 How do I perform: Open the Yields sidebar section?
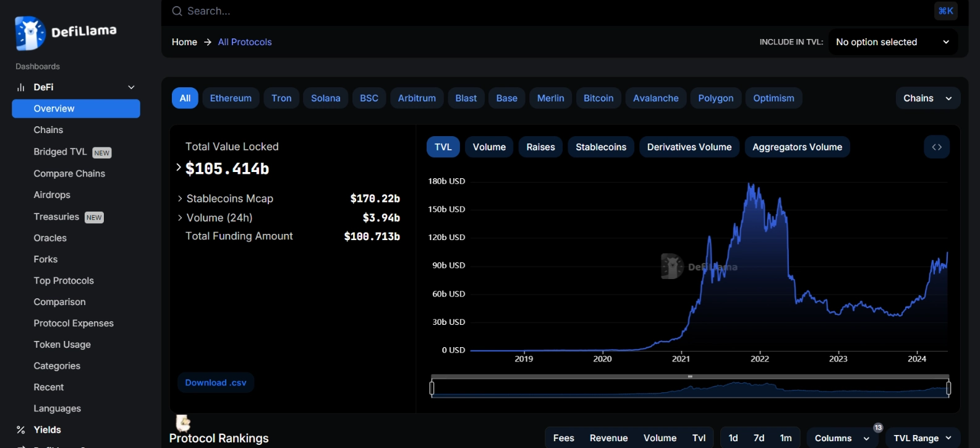click(x=47, y=429)
